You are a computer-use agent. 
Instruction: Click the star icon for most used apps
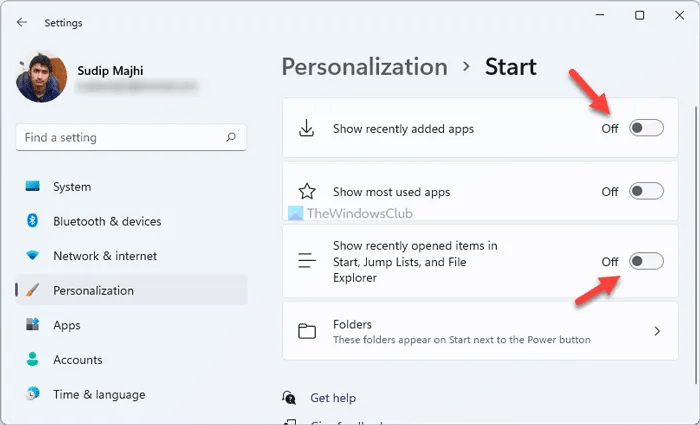point(307,192)
